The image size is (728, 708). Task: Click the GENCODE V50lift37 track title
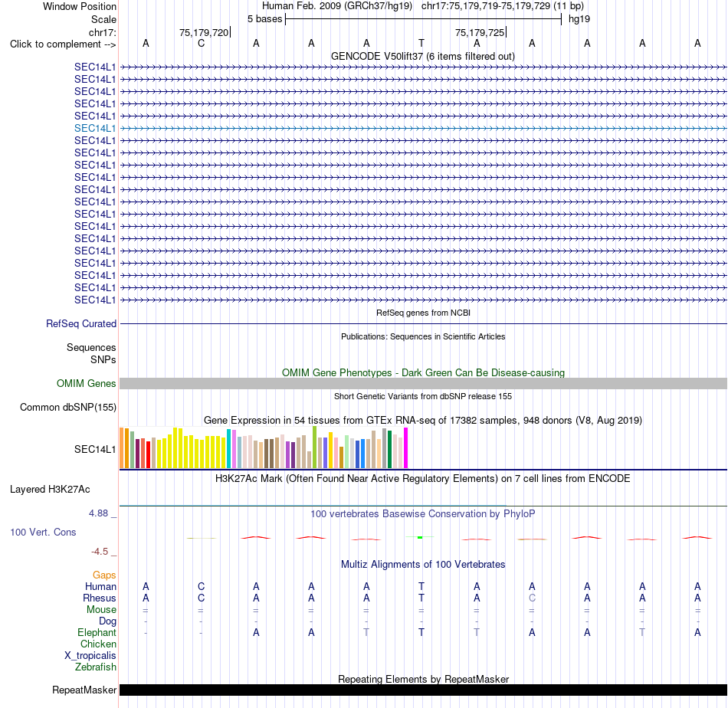tap(422, 57)
